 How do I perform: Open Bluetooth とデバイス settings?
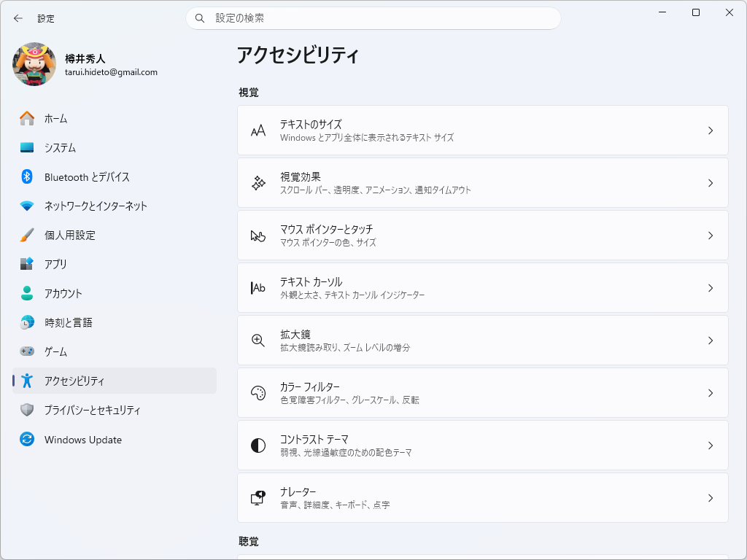coord(115,176)
